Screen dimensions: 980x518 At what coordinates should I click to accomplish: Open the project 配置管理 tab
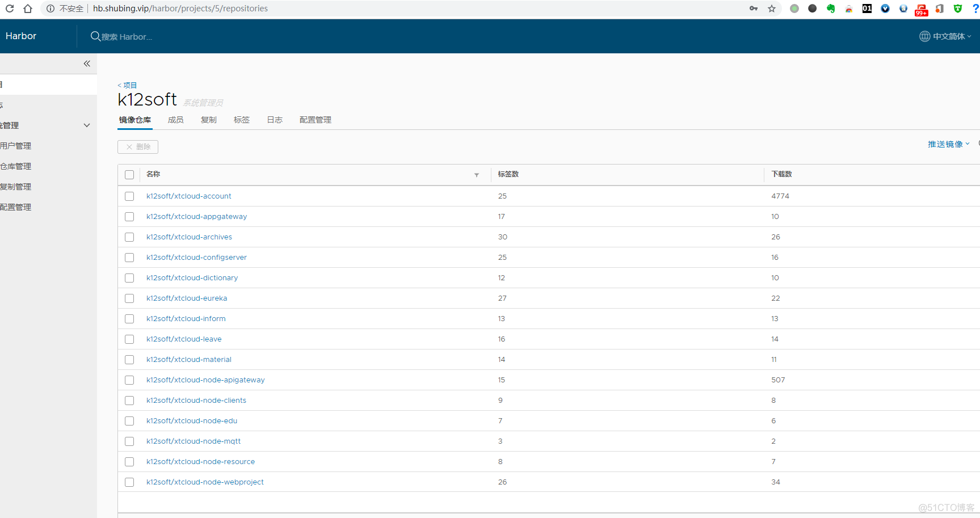tap(316, 120)
